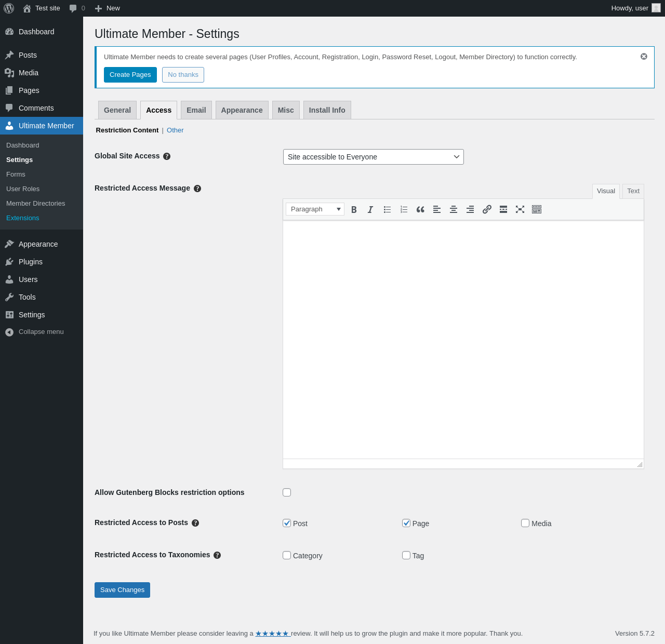This screenshot has height=644, width=665.
Task: Open Extensions in Ultimate Member submenu
Action: 42,218
